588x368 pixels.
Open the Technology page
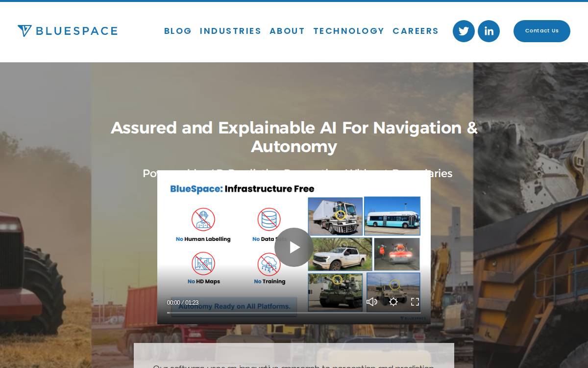[x=349, y=31]
